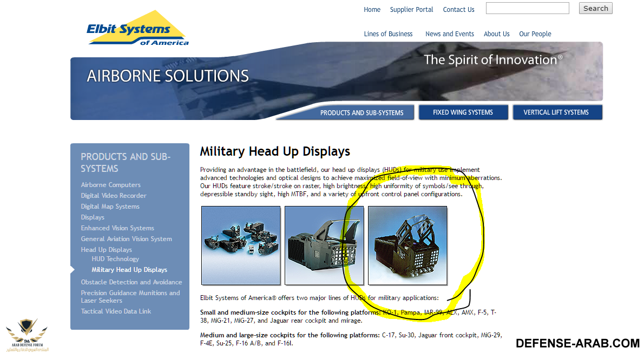644x353 pixels.
Task: Click the Elbit Systems of America logo
Action: (137, 29)
